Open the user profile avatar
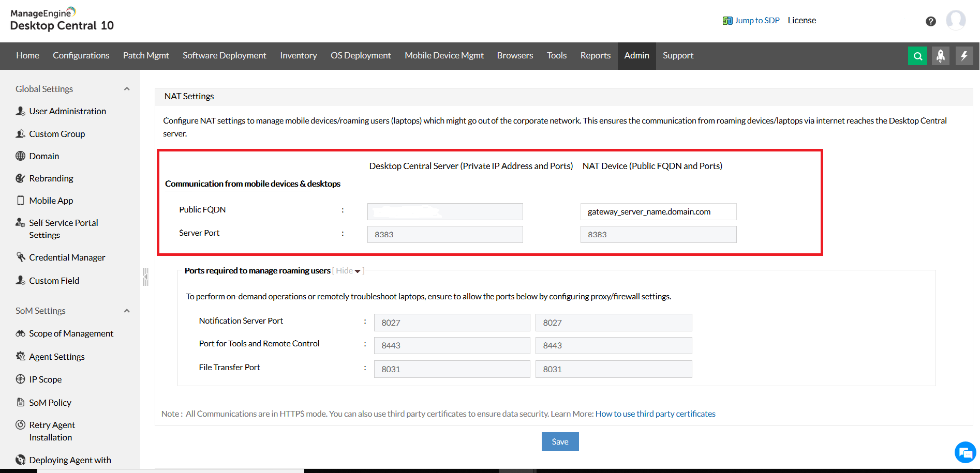980x473 pixels. click(956, 21)
